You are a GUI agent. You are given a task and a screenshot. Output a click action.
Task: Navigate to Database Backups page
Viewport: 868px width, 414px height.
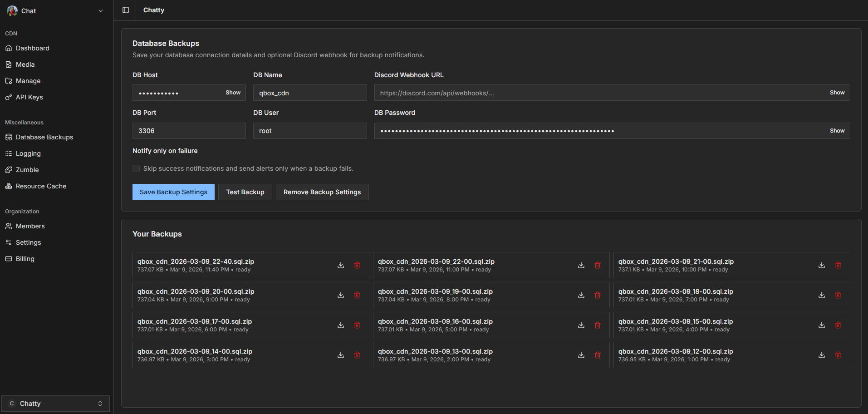point(44,137)
